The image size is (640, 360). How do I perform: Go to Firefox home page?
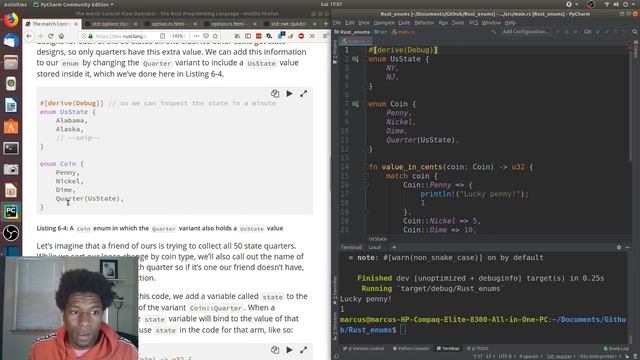pyautogui.click(x=61, y=36)
